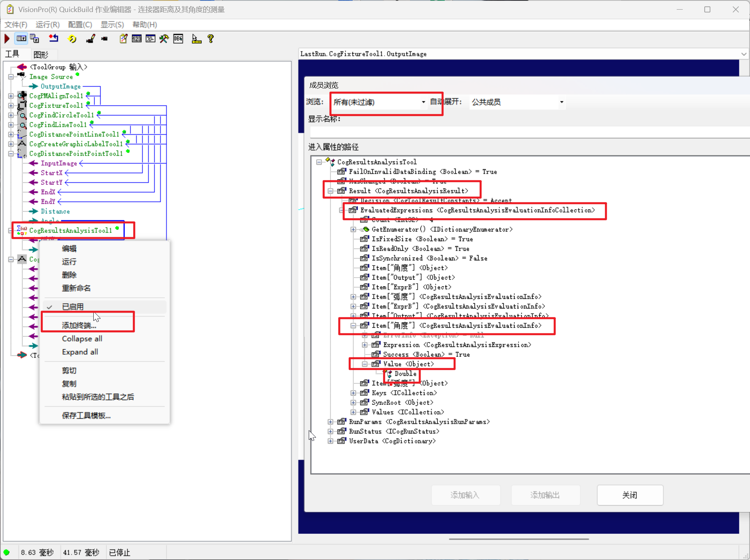Click the CogFixtureTool1 tool icon
This screenshot has height=560, width=750.
(x=22, y=105)
